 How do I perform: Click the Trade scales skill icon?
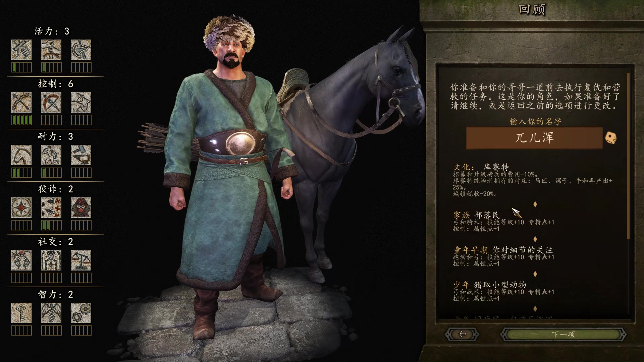(81, 260)
